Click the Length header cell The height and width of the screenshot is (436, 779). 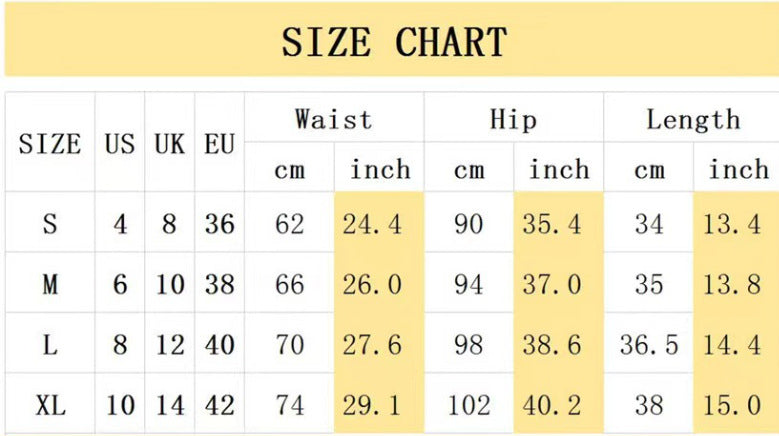(693, 120)
